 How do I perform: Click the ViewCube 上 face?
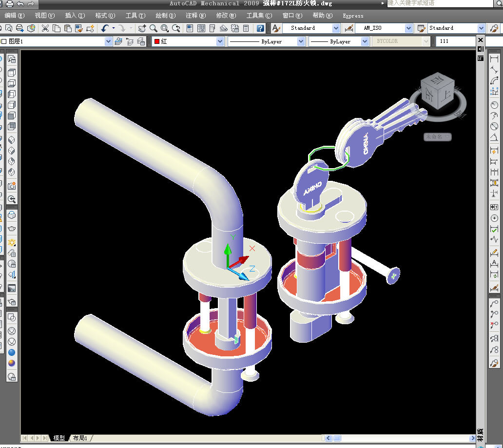click(x=445, y=96)
